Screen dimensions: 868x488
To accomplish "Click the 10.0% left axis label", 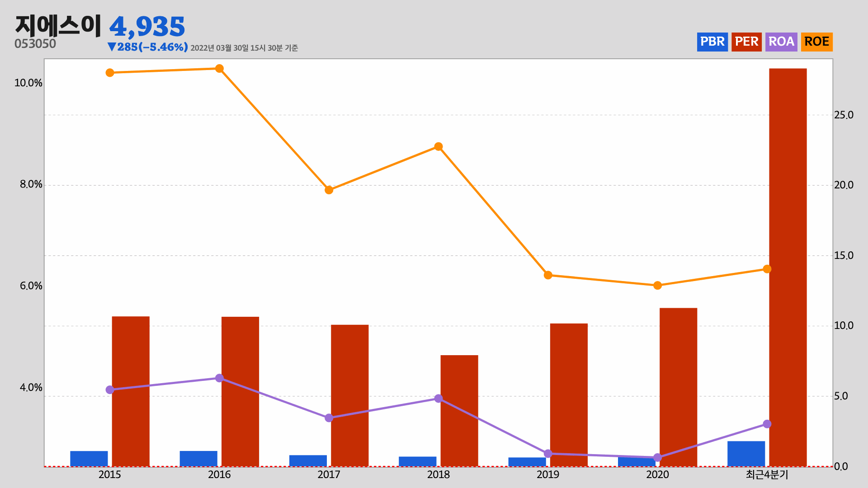I will [x=28, y=83].
